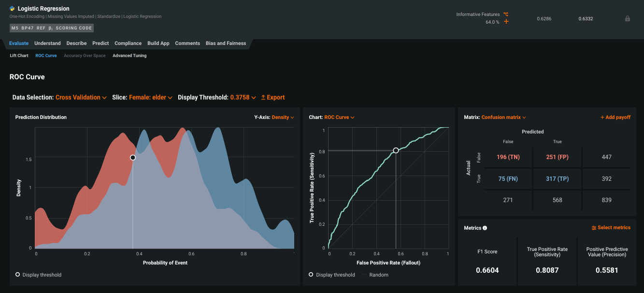Viewport: 644px width, 293px height.
Task: Click Select metrics in the Metrics panel
Action: 611,228
